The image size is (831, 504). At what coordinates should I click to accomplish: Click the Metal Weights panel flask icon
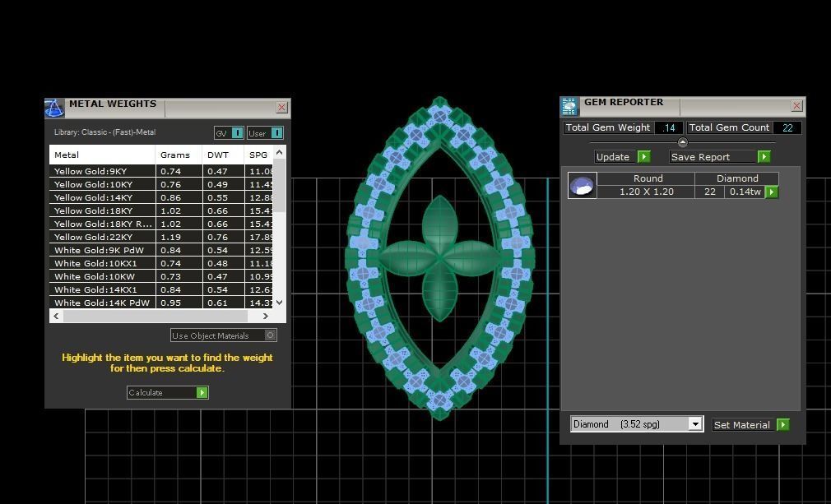tap(54, 108)
